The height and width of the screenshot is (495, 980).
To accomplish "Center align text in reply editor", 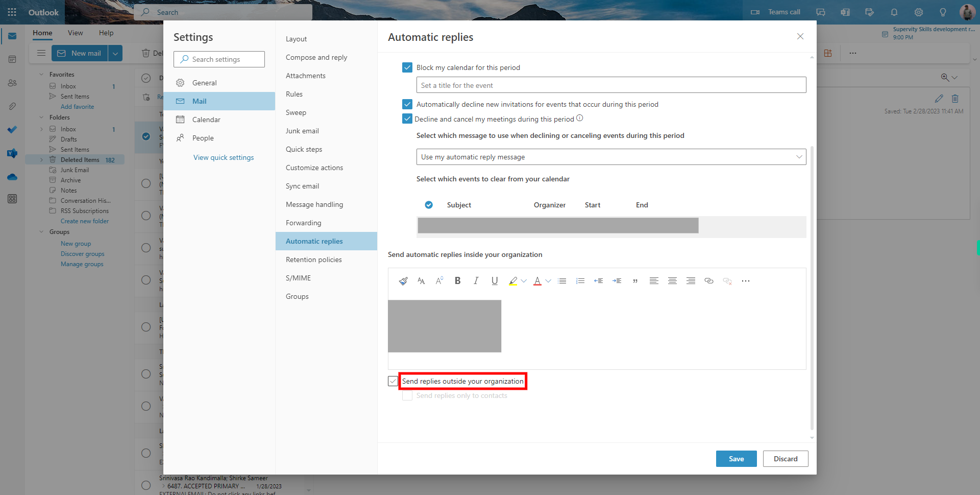I will click(672, 281).
